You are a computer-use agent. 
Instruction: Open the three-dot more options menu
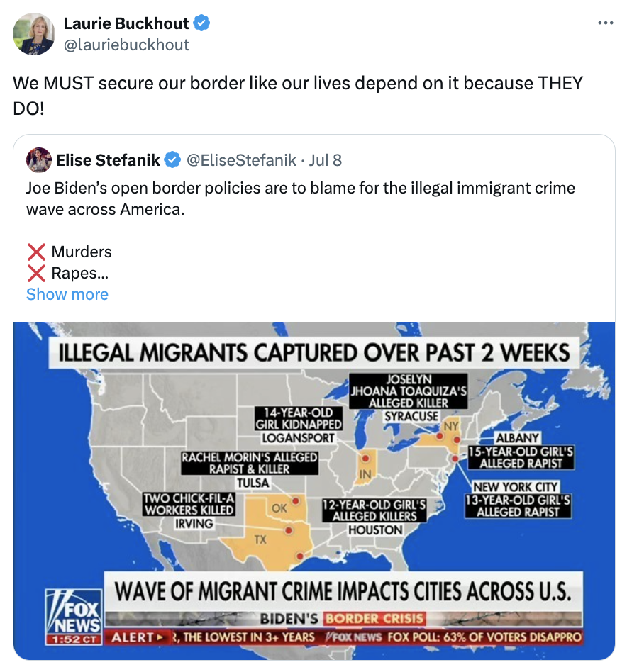[x=605, y=23]
